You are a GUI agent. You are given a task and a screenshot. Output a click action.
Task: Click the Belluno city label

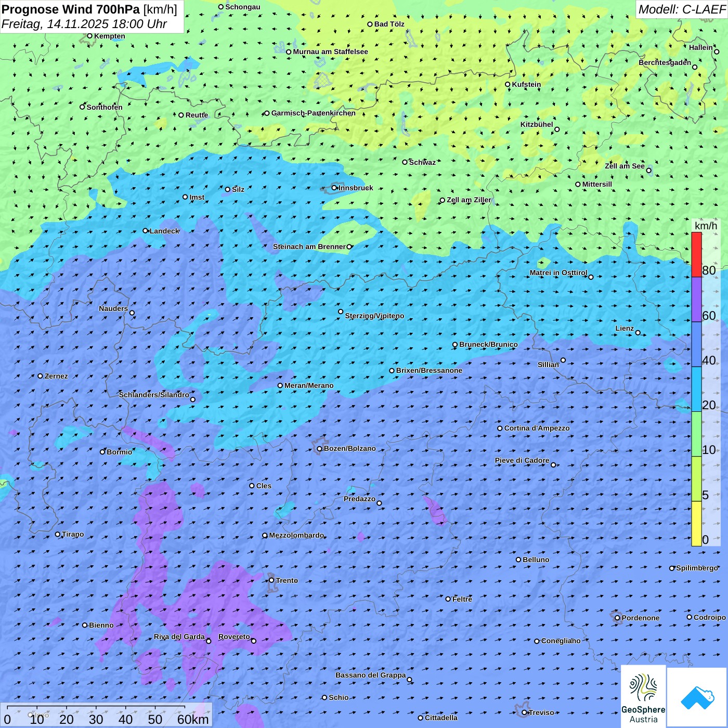click(x=536, y=560)
